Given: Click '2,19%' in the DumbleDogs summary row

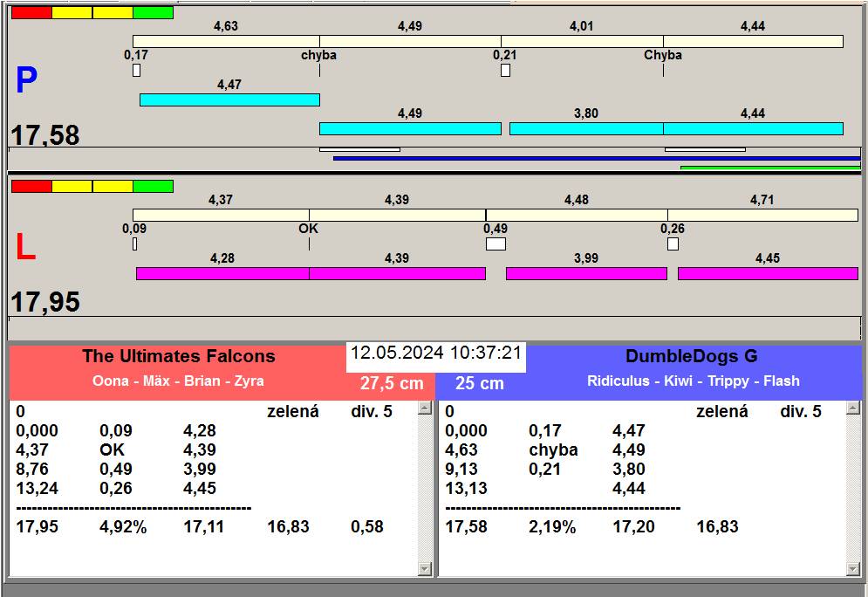Looking at the screenshot, I should (x=552, y=526).
